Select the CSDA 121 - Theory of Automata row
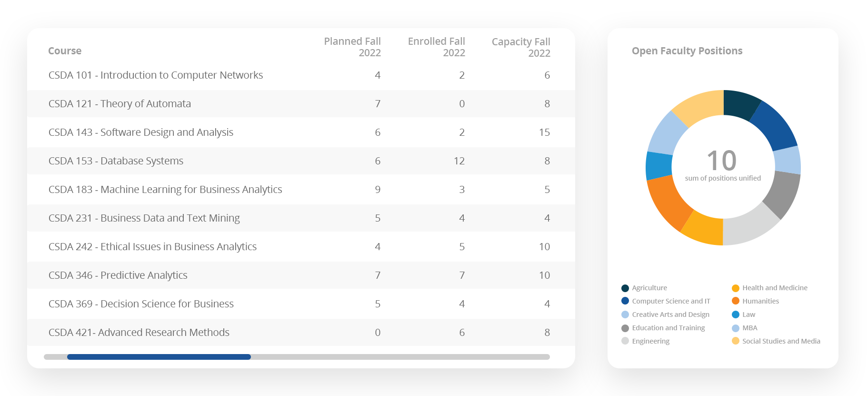The width and height of the screenshot is (868, 396). [120, 104]
